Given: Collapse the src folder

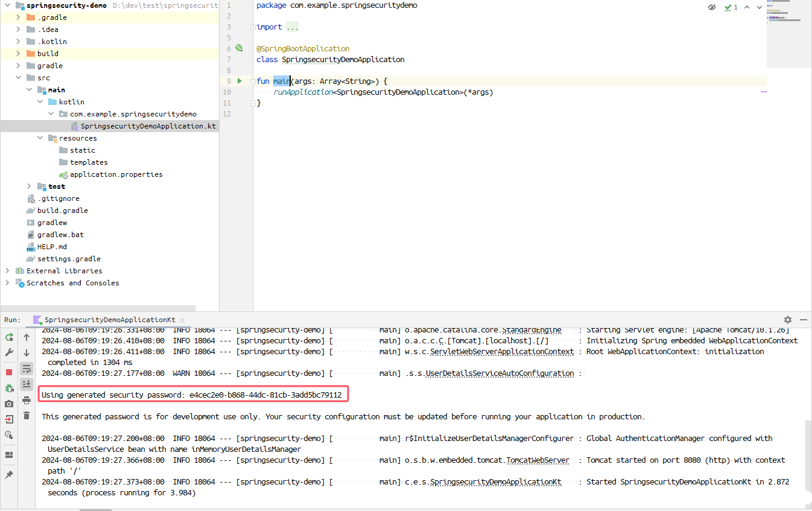Looking at the screenshot, I should (18, 78).
